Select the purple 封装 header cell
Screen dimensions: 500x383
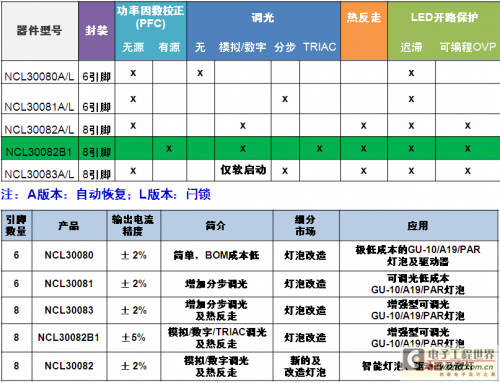97,31
